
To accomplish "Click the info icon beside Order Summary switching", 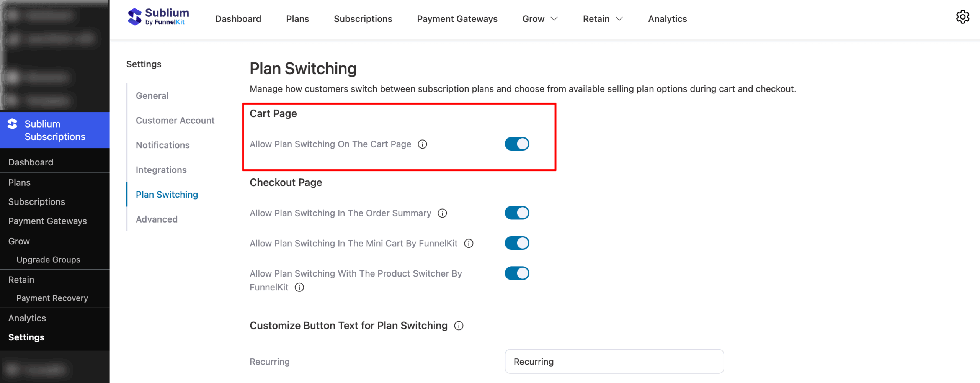I will [x=442, y=213].
